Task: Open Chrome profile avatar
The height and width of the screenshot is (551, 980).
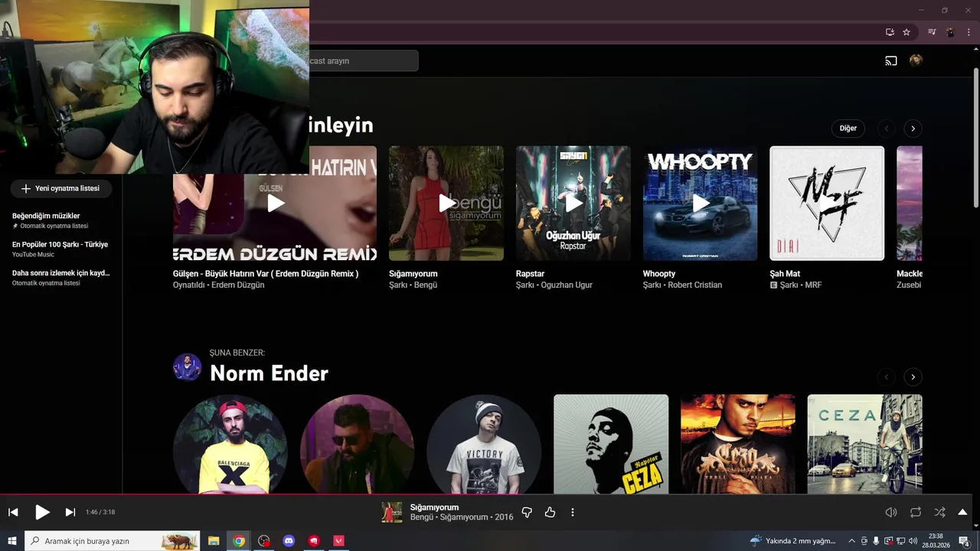Action: click(x=950, y=32)
